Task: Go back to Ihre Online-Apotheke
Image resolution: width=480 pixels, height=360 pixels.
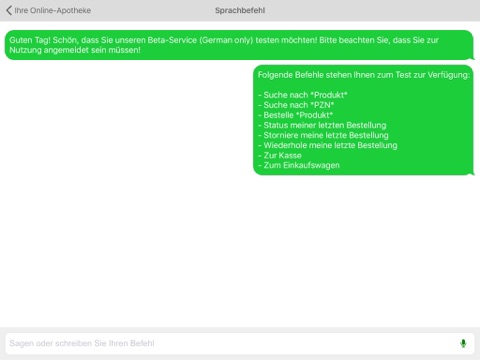Action: point(49,10)
